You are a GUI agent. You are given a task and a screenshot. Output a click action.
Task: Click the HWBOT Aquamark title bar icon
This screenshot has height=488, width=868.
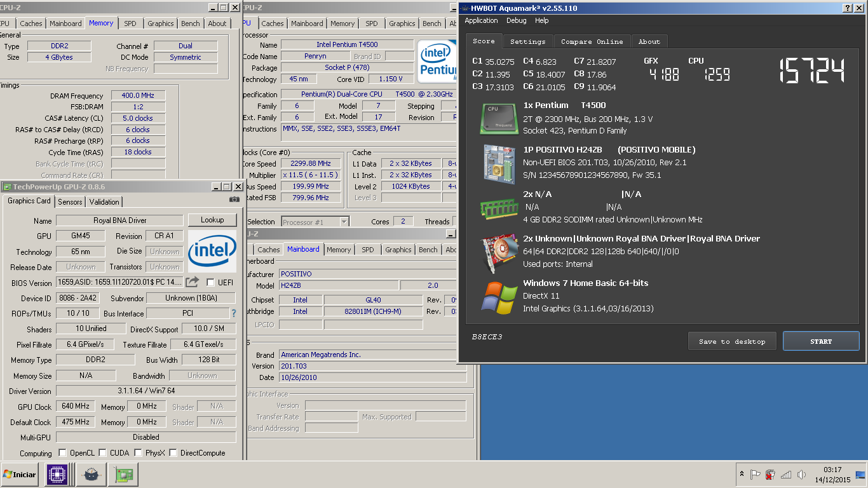[x=464, y=8]
